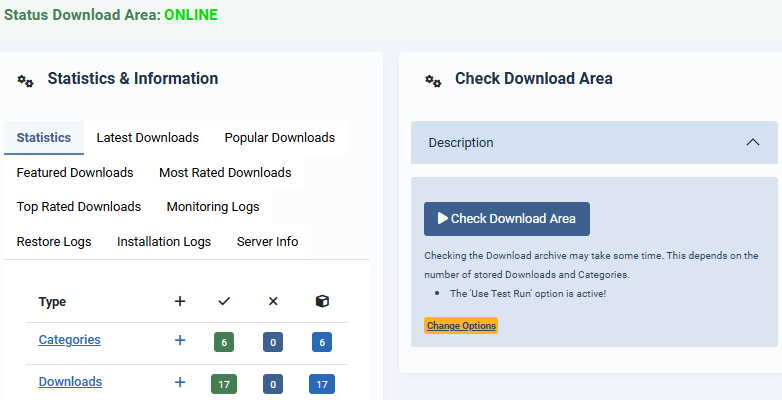Click the gears icon beside Check Download Area

tap(433, 81)
